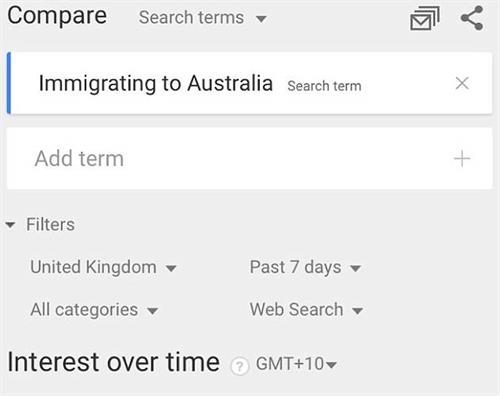
Task: Click the plus icon in Add term
Action: click(x=462, y=159)
